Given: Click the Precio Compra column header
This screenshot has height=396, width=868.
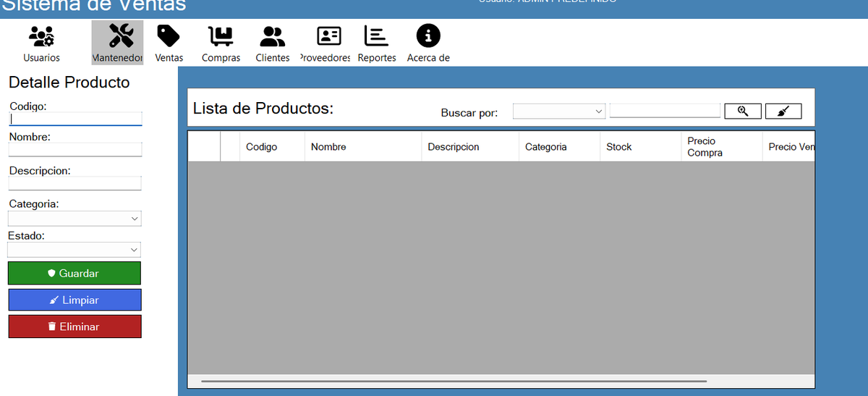Looking at the screenshot, I should (x=721, y=147).
